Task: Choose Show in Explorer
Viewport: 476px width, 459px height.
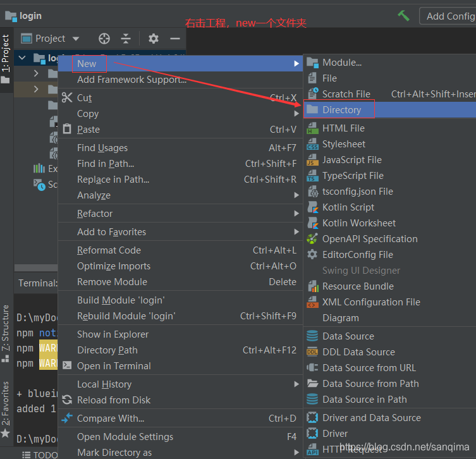Action: (x=180, y=334)
